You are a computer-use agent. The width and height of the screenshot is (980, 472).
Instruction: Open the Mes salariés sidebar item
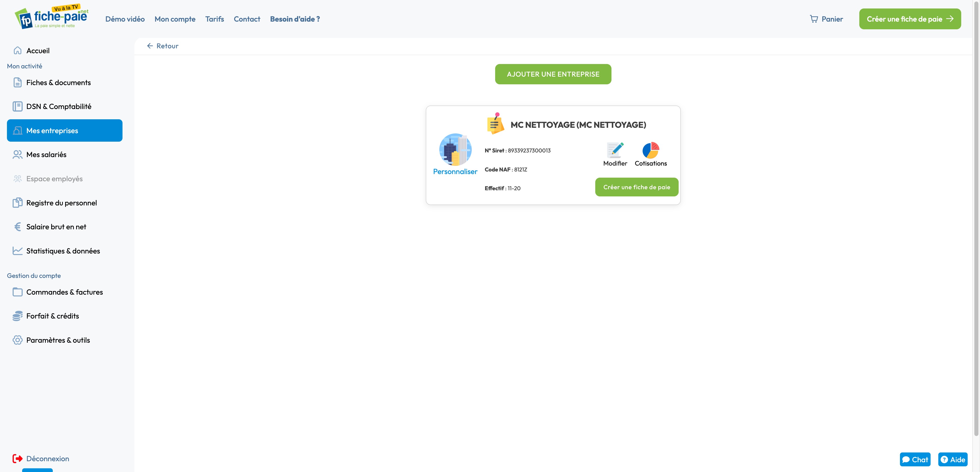tap(46, 155)
